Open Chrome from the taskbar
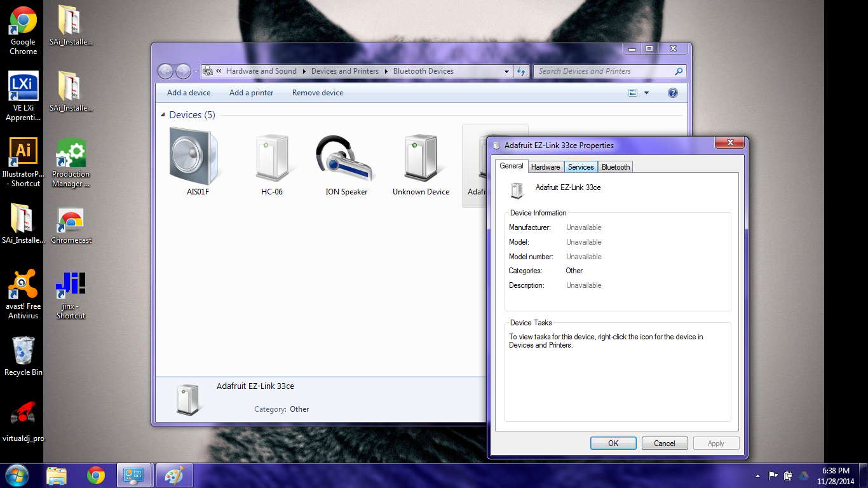The width and height of the screenshot is (868, 488). point(96,475)
